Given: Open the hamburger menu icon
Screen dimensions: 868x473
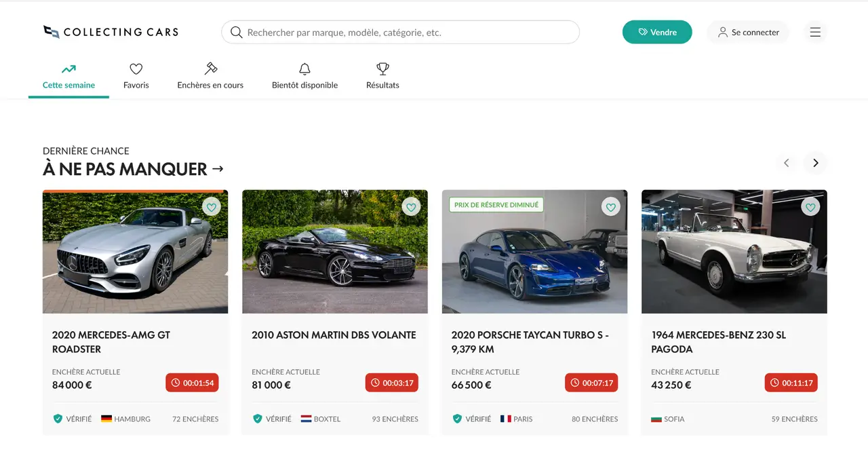Looking at the screenshot, I should point(815,32).
